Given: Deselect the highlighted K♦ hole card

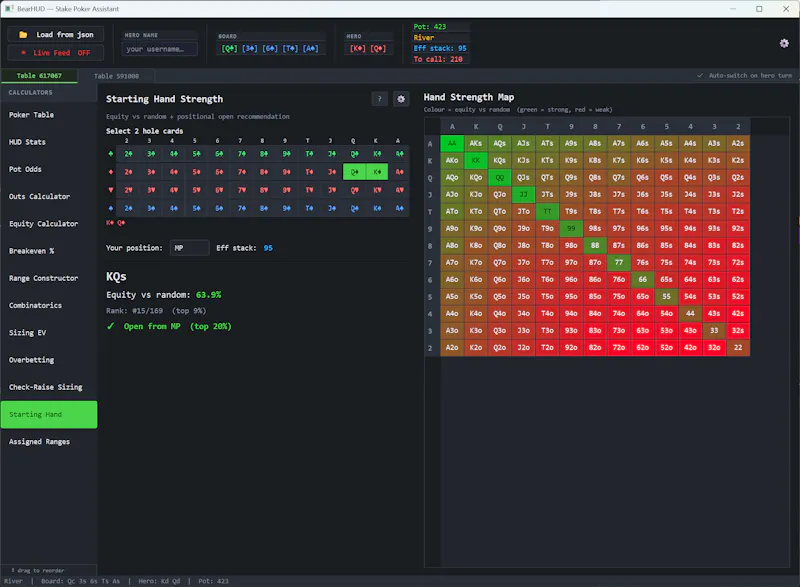Looking at the screenshot, I should tap(377, 172).
